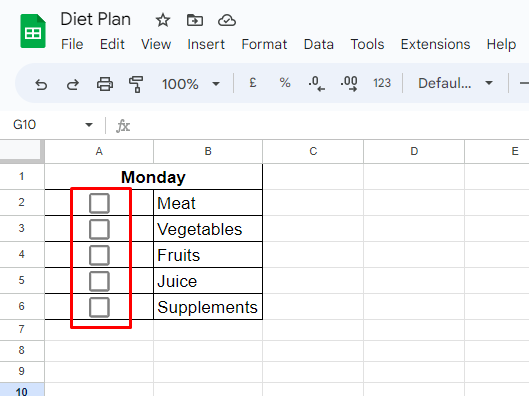
Task: Print the spreadsheet using printer icon
Action: pos(105,84)
